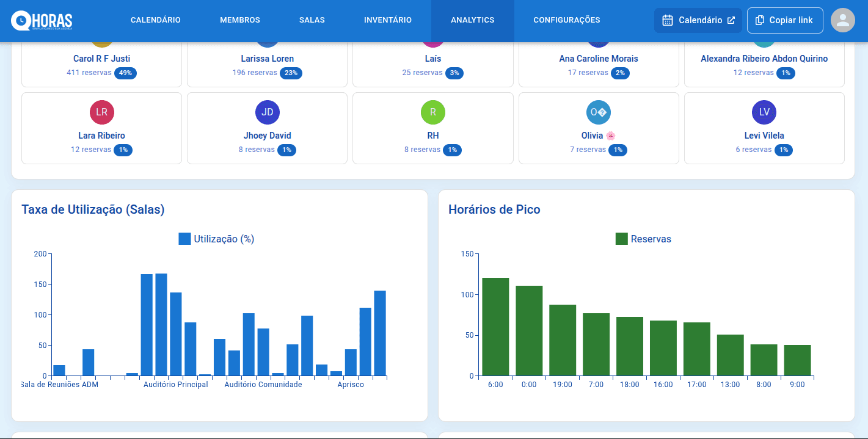Click Levi Vilela's LV avatar
The width and height of the screenshot is (868, 439).
click(x=764, y=112)
